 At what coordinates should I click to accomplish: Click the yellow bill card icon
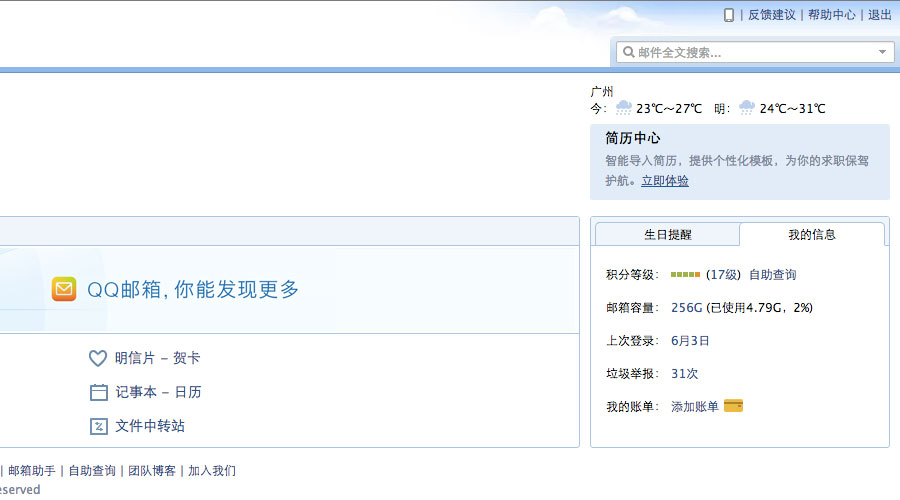pyautogui.click(x=734, y=406)
